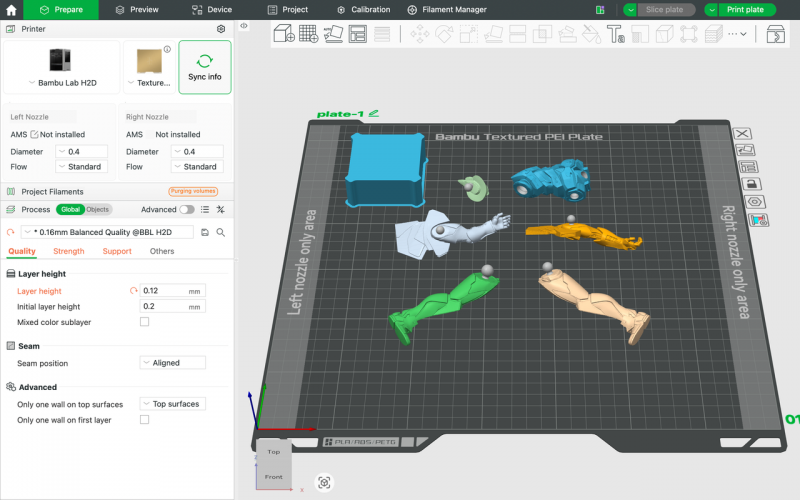Click the plate settings hexagon icon
800x500 pixels.
(755, 202)
